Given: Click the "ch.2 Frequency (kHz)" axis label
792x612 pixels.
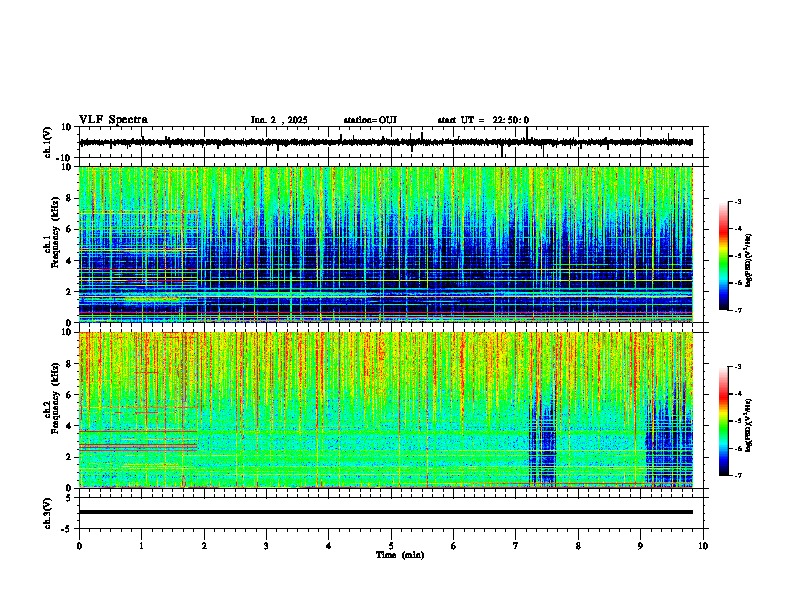Looking at the screenshot, I should click(x=51, y=398).
